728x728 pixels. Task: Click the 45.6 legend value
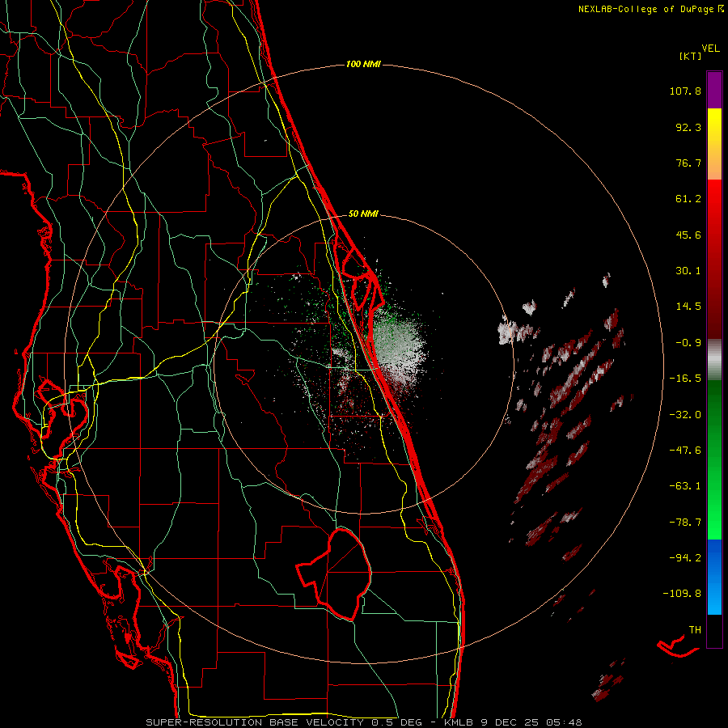pyautogui.click(x=688, y=235)
